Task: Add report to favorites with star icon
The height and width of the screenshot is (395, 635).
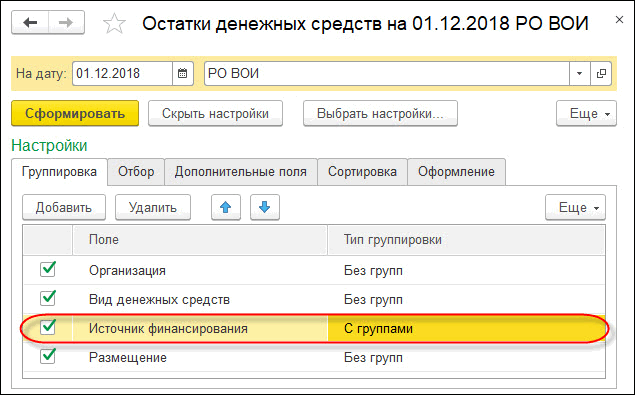Action: click(x=114, y=23)
